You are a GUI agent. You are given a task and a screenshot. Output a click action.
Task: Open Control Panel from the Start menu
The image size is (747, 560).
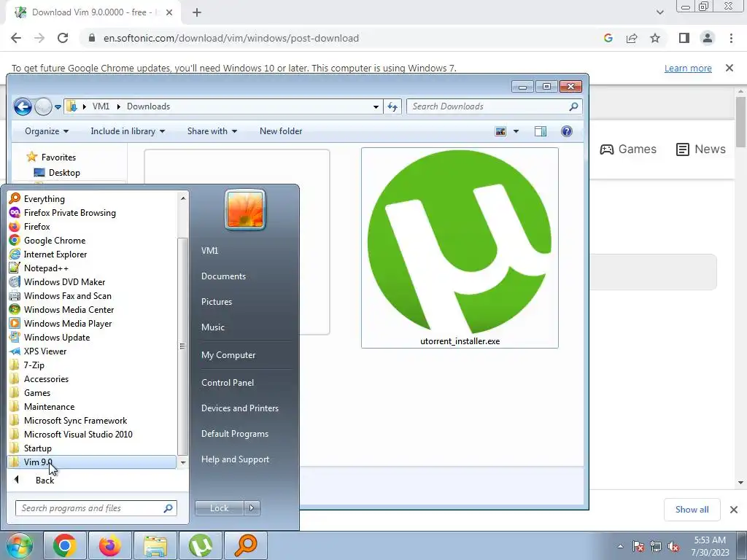tap(228, 383)
